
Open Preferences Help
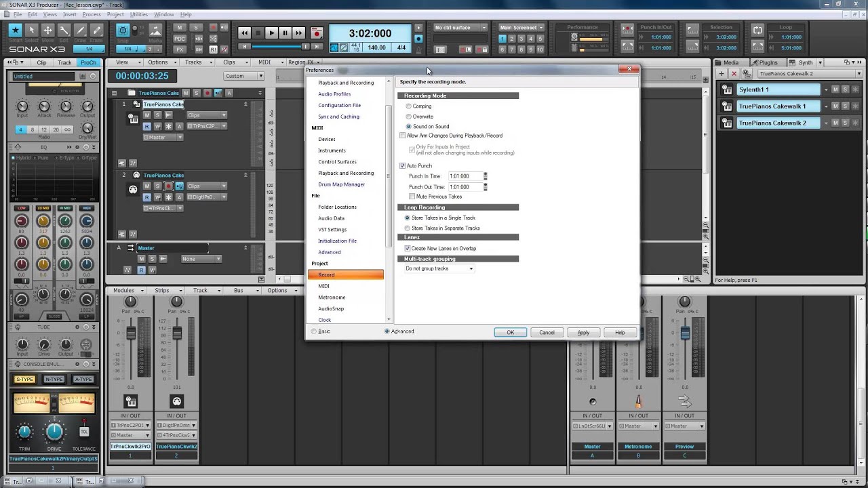pyautogui.click(x=620, y=332)
